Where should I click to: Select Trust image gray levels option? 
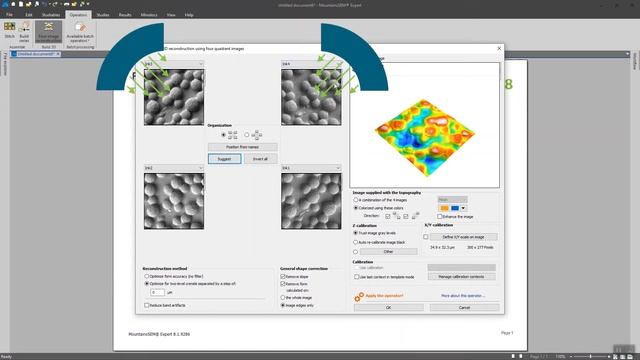(x=356, y=233)
